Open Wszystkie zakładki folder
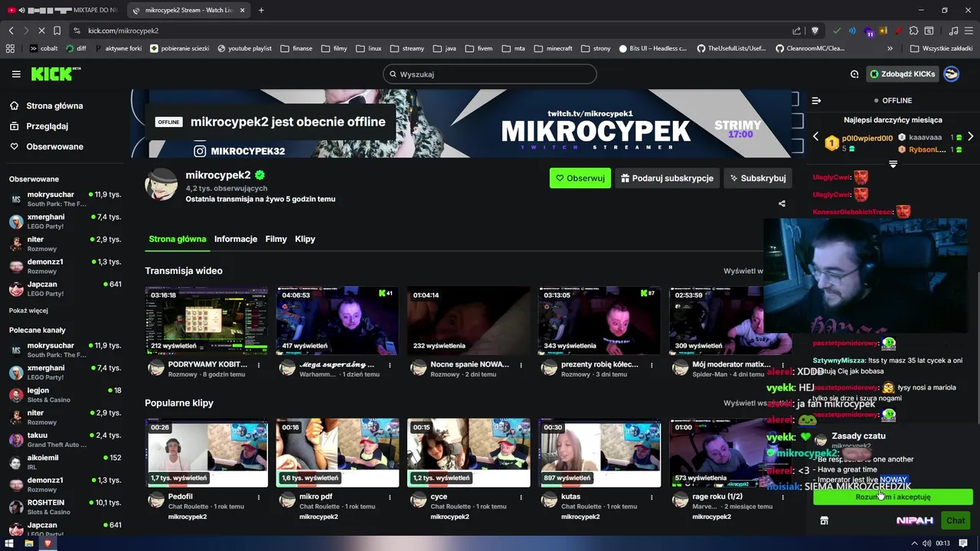The width and height of the screenshot is (980, 551). 942,48
